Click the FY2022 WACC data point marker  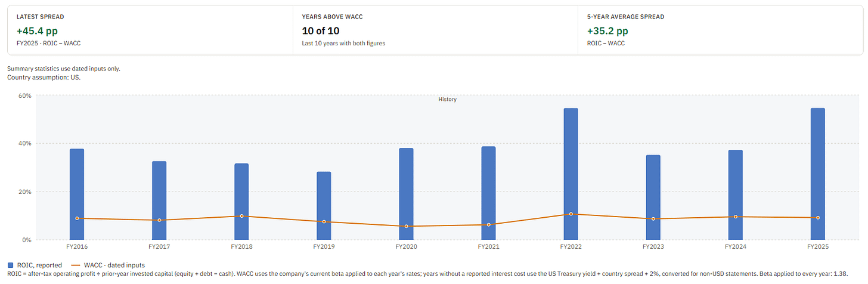pos(571,214)
